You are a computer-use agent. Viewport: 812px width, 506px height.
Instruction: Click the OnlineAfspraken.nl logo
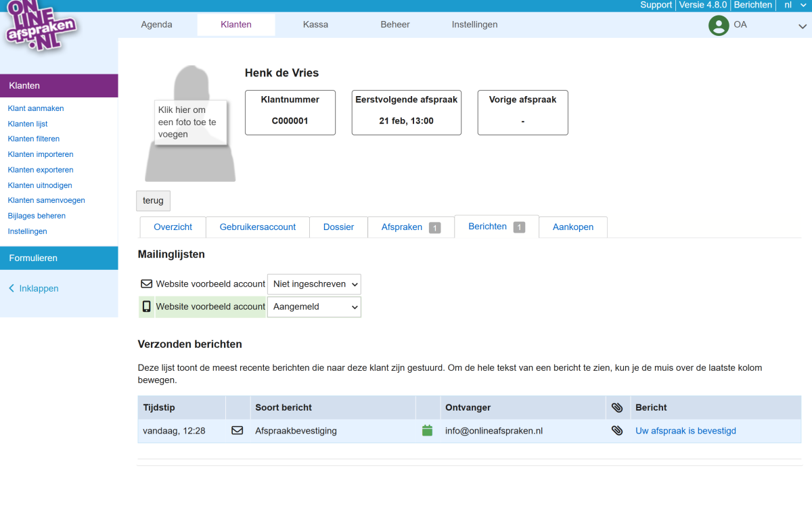pyautogui.click(x=41, y=27)
